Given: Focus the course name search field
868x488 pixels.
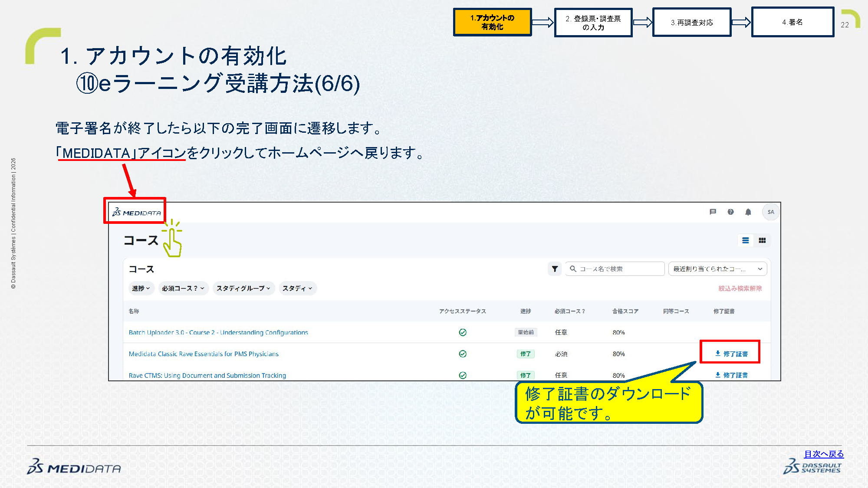Looking at the screenshot, I should click(x=615, y=269).
